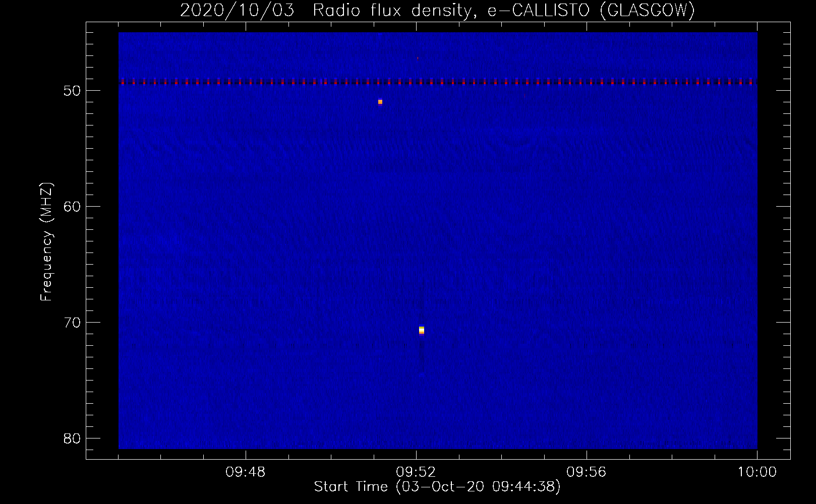Image resolution: width=816 pixels, height=504 pixels.
Task: Click the 80 frequency axis label
Action: click(72, 438)
